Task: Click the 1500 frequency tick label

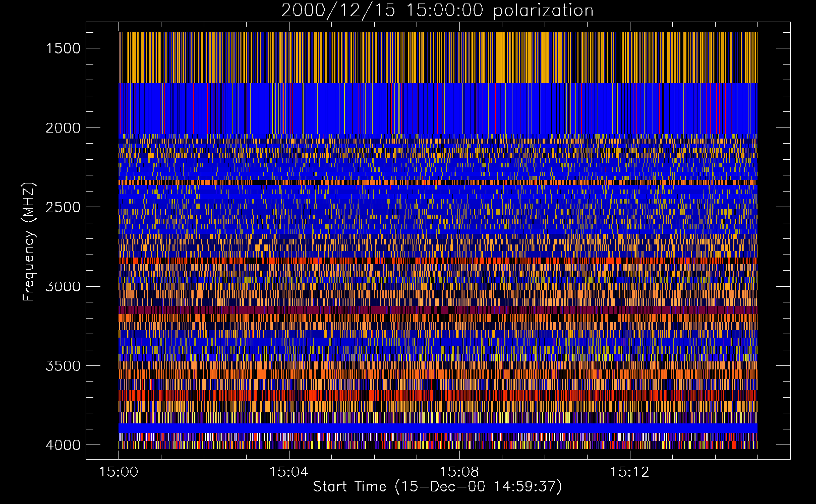Action: [63, 48]
